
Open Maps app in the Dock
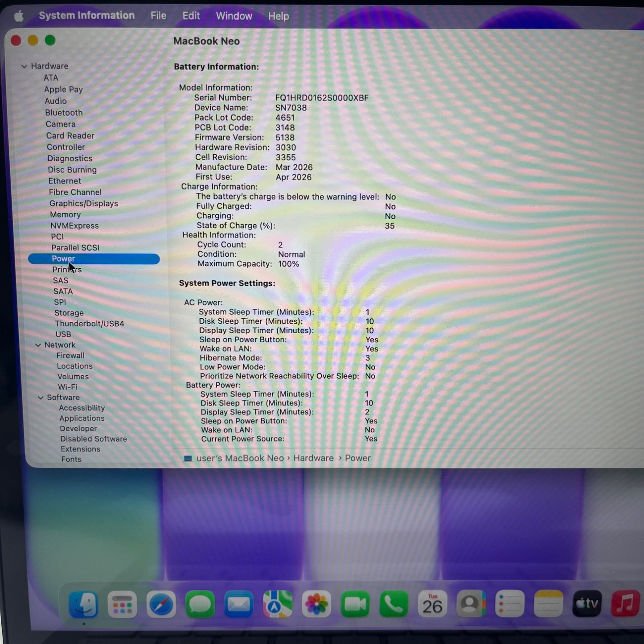pos(277,604)
